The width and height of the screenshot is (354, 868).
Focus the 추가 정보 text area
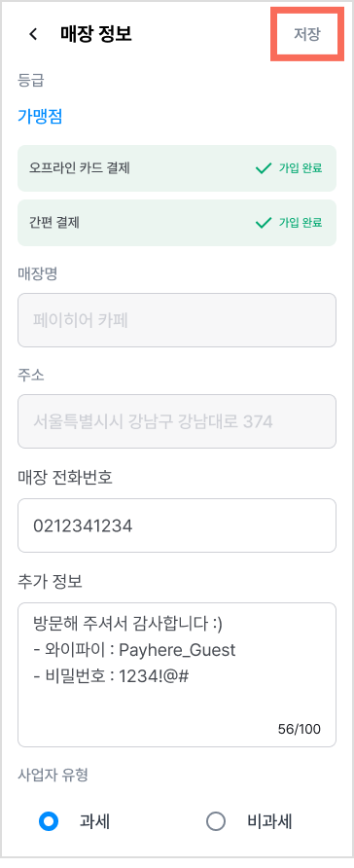point(177,674)
